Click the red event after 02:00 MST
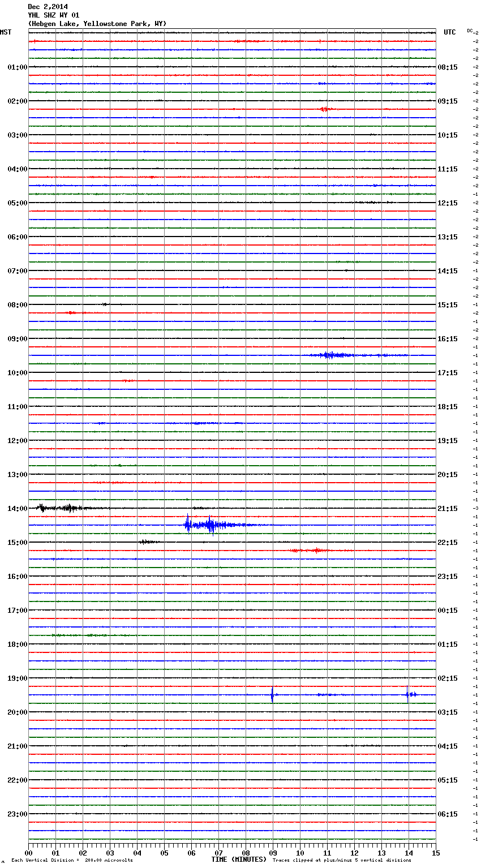The height and width of the screenshot is (868, 481). click(324, 109)
